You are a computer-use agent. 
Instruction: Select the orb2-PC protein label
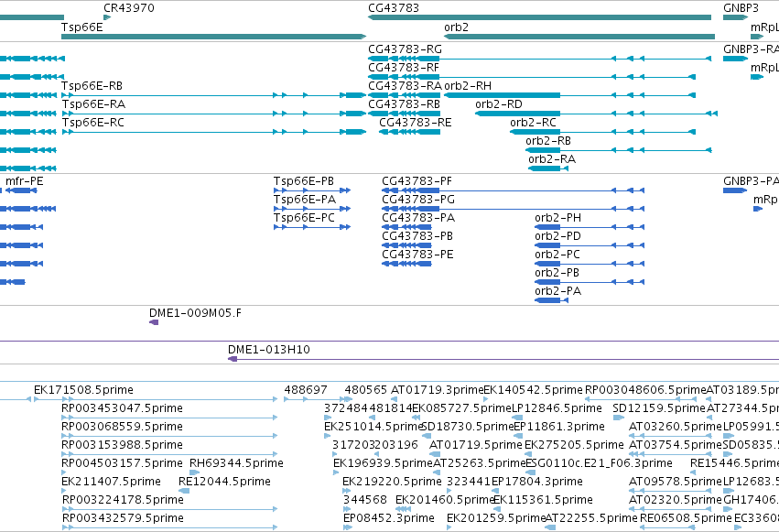557,255
